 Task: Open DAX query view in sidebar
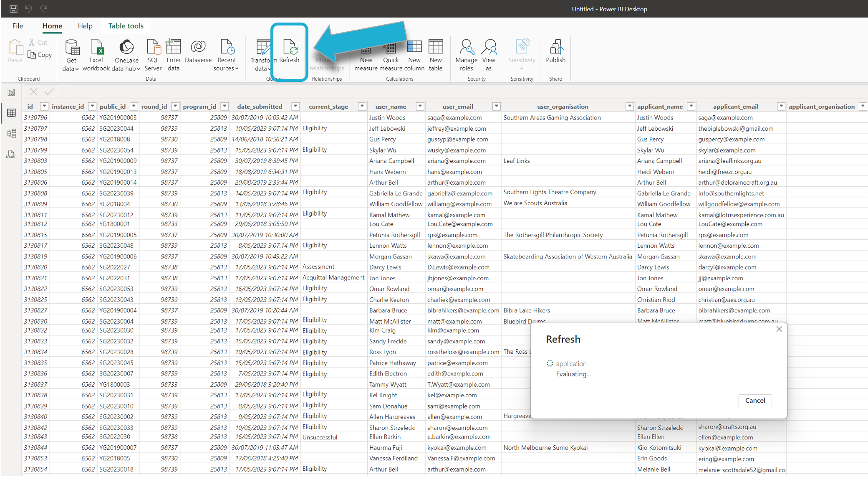(x=11, y=154)
